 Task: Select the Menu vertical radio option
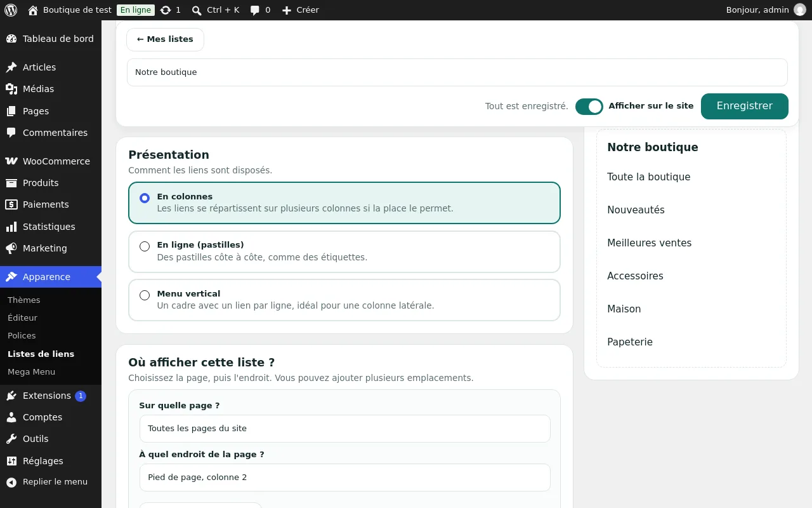(x=145, y=295)
